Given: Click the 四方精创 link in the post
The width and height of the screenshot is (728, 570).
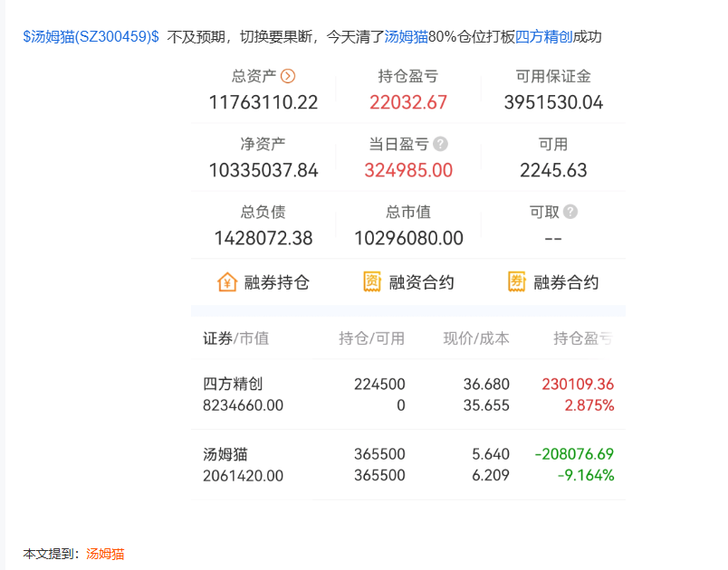Looking at the screenshot, I should tap(543, 36).
